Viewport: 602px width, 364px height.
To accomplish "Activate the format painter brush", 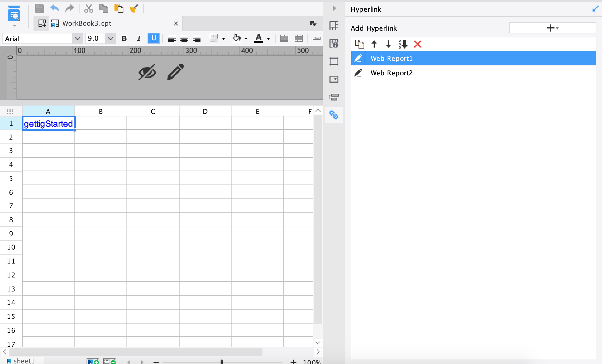I will [x=134, y=9].
